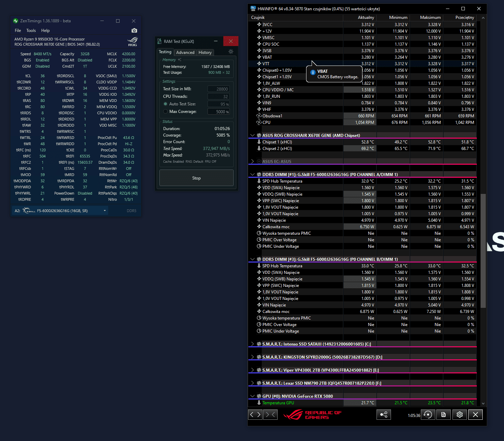504x441 pixels.
Task: Open HWiNFO share/network icon button
Action: 384,415
